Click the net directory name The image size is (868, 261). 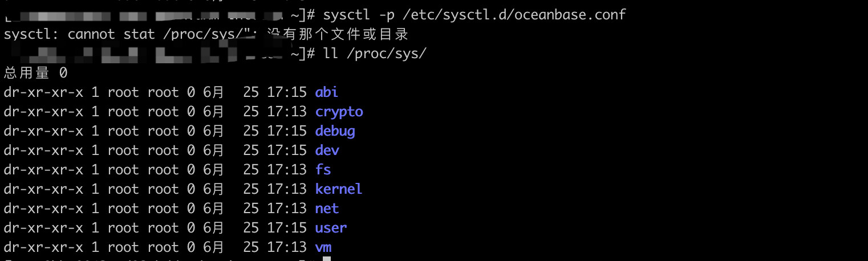click(327, 209)
